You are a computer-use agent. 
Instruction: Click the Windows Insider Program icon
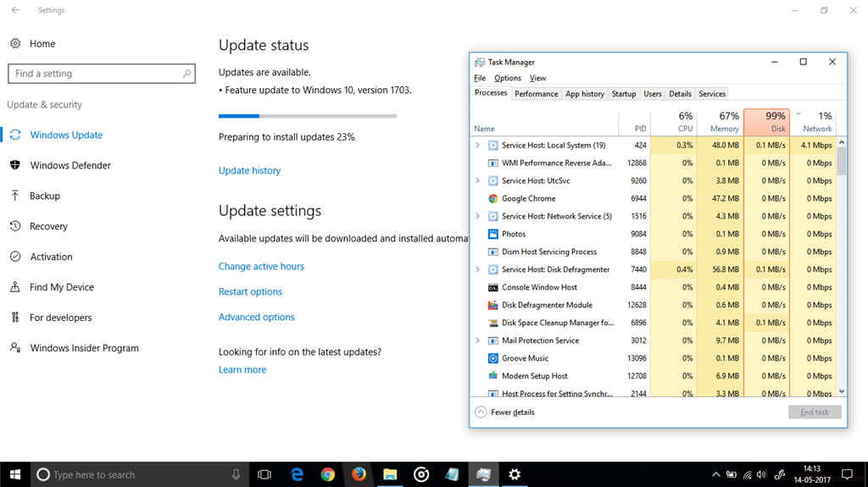click(15, 347)
